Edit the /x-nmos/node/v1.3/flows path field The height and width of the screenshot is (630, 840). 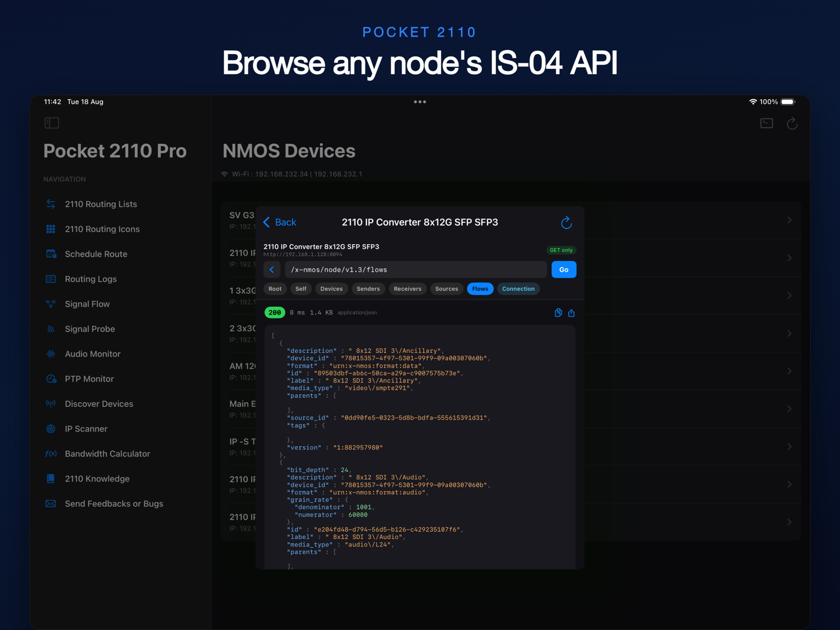tap(416, 270)
